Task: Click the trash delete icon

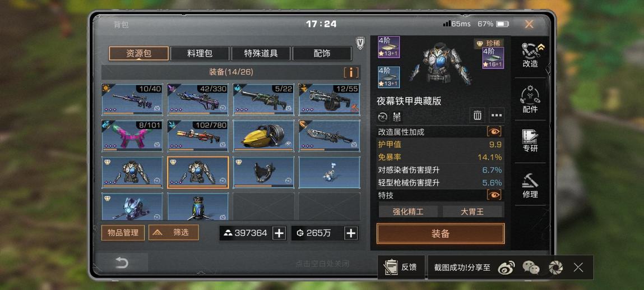Action: pos(477,116)
